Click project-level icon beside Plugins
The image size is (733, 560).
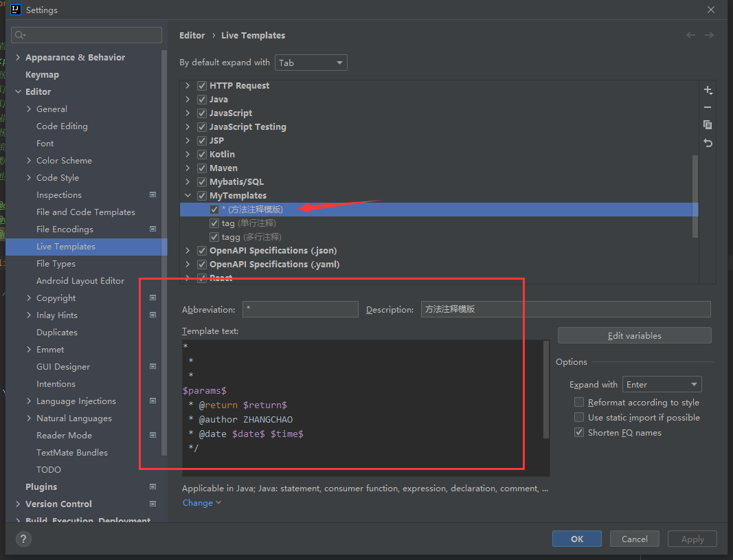[x=153, y=486]
